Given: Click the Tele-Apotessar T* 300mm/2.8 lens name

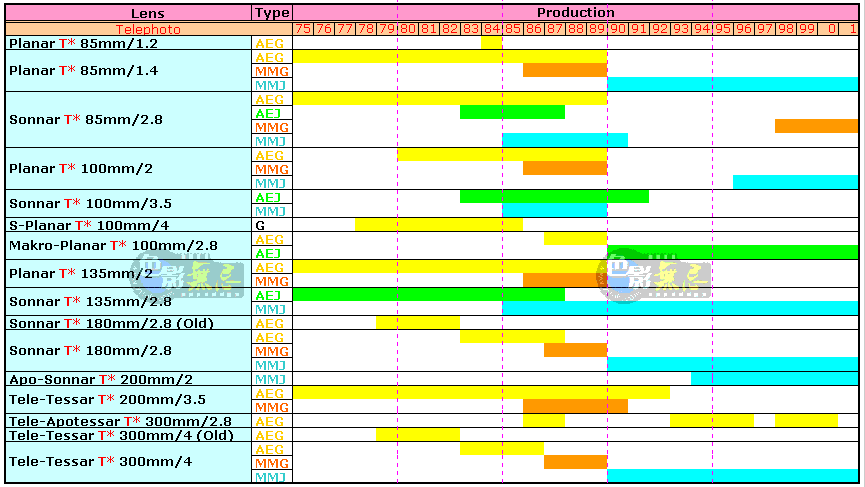Looking at the screenshot, I should (x=120, y=421).
